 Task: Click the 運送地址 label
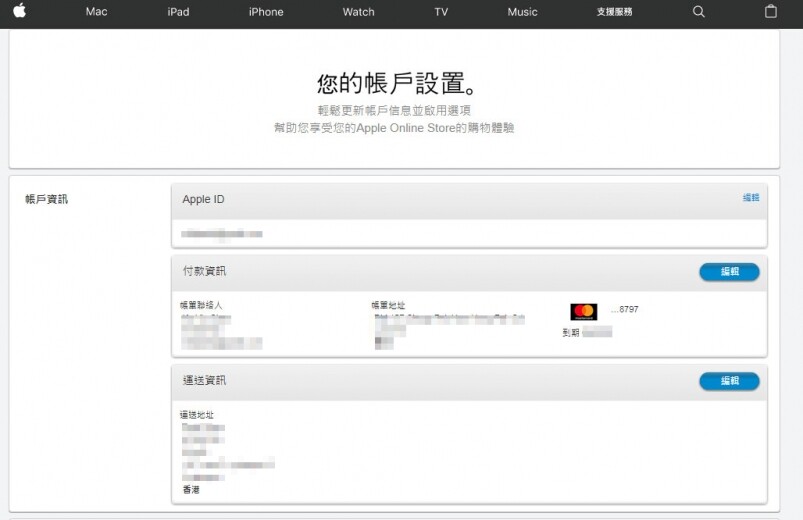point(197,415)
